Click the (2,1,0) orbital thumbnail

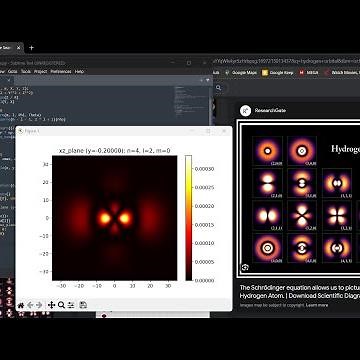pos(267,183)
